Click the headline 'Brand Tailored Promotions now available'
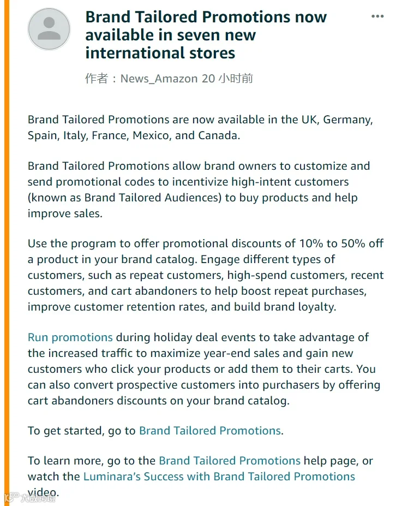Image resolution: width=420 pixels, height=506 pixels. [206, 35]
